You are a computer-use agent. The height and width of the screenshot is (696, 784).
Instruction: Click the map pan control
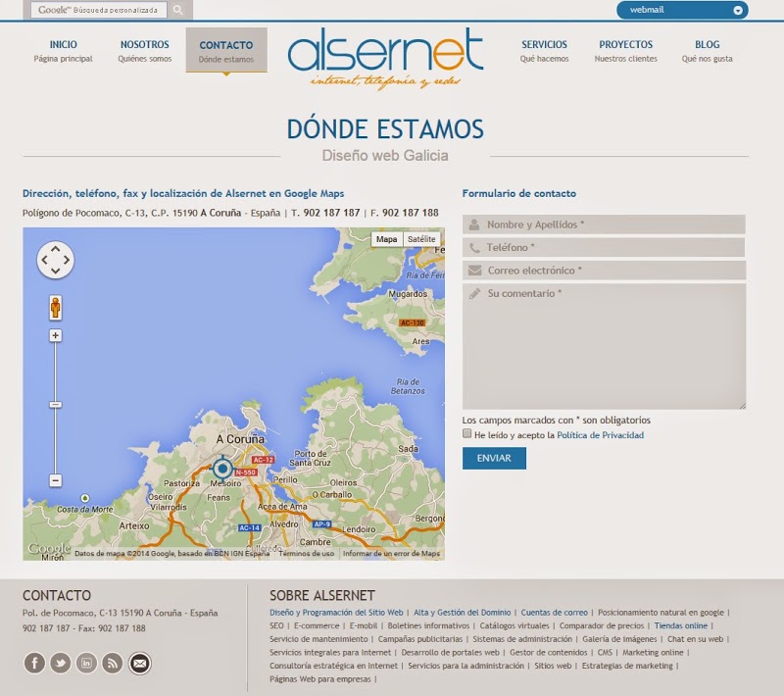56,260
